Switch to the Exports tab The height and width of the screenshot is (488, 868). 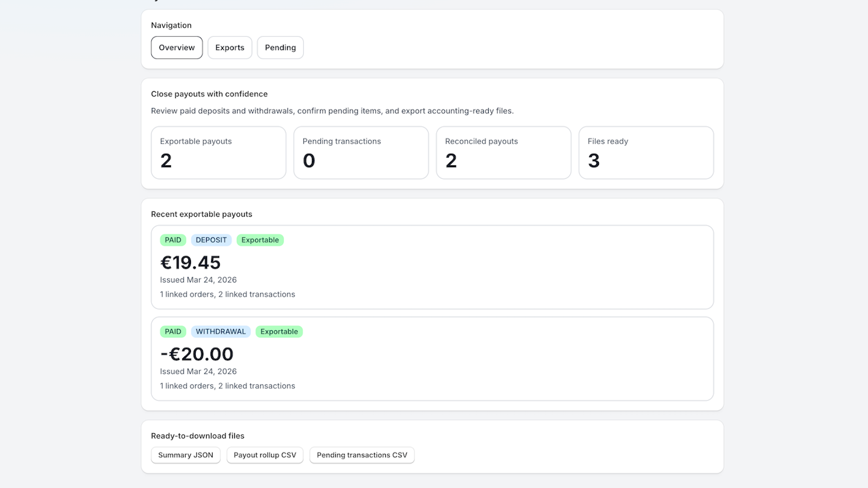coord(230,48)
